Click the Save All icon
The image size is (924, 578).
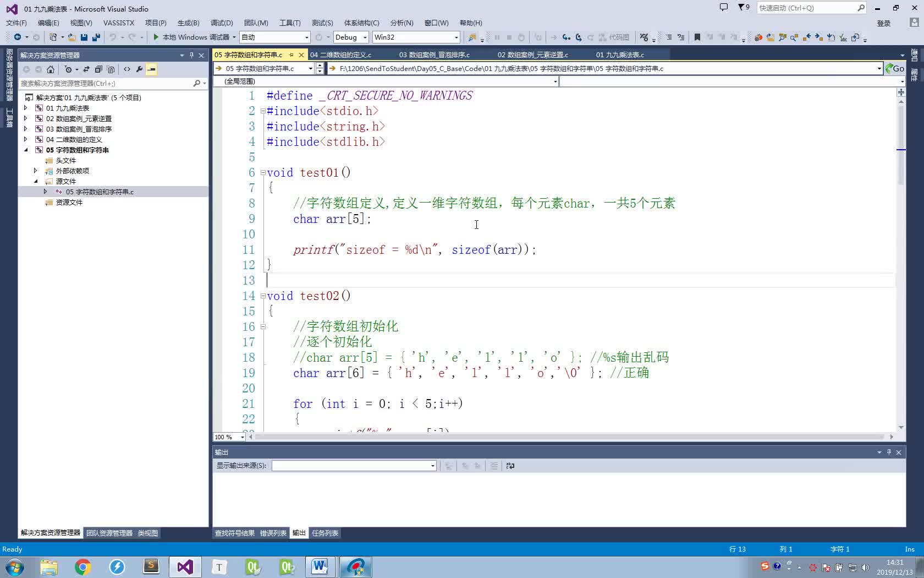[96, 37]
